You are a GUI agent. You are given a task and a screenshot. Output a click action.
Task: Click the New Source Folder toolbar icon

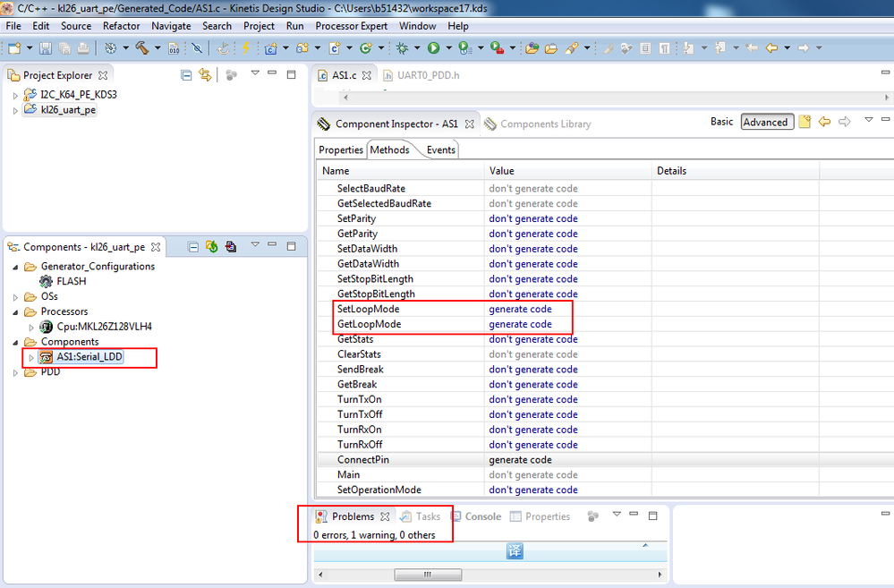point(302,48)
